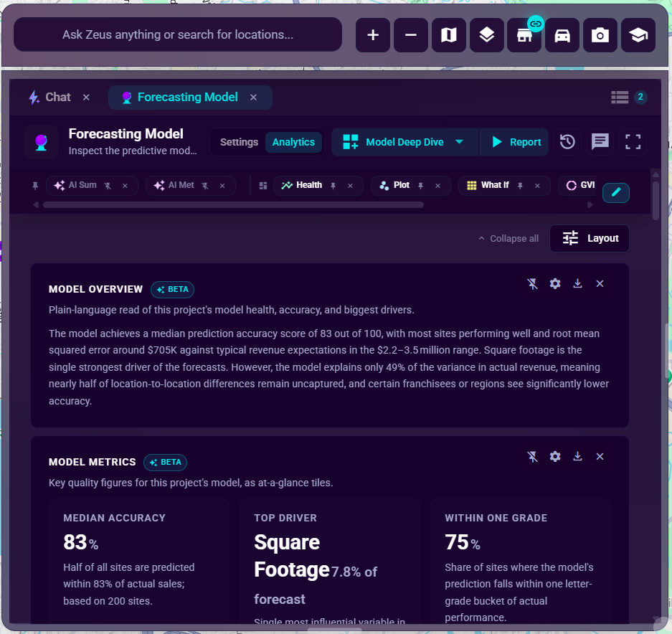The width and height of the screenshot is (672, 634).
Task: Open the Layout options button
Action: (x=590, y=238)
